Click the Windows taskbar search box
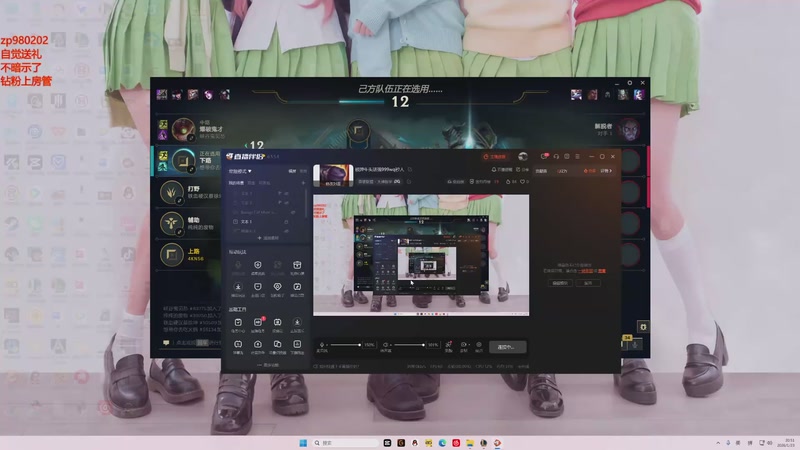 coord(345,443)
